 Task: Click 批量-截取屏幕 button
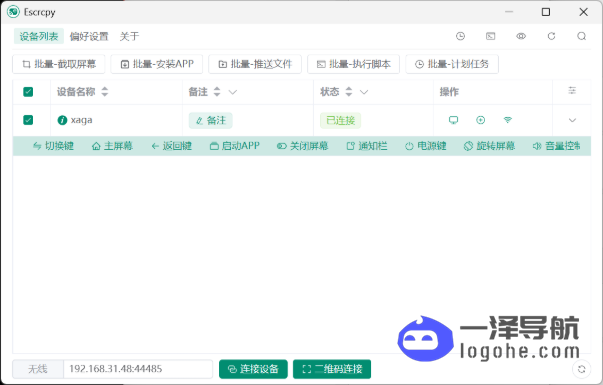[x=59, y=64]
